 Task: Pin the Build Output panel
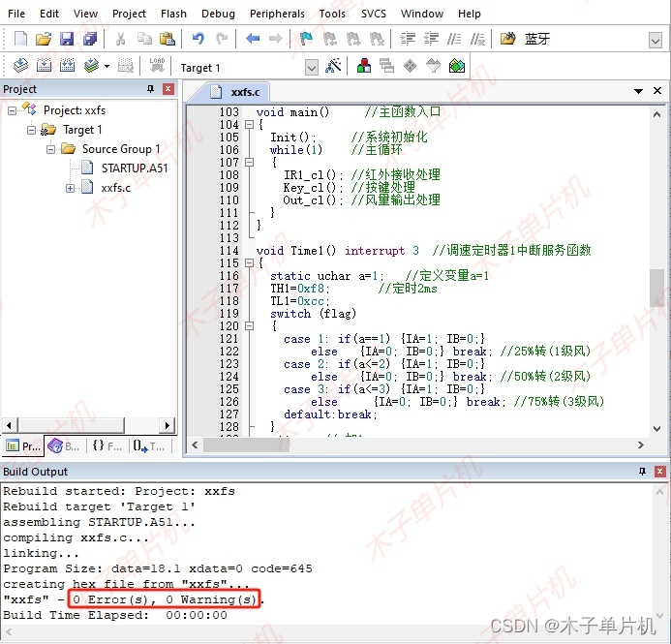point(642,471)
